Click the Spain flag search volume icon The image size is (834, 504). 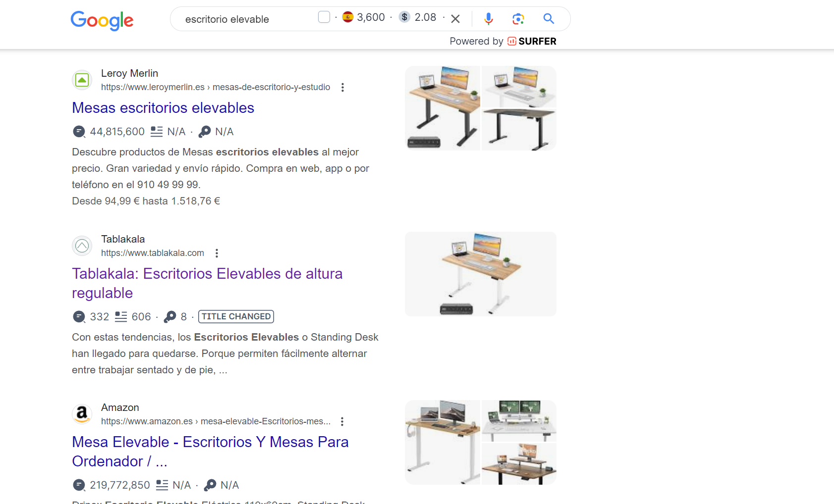(x=348, y=17)
